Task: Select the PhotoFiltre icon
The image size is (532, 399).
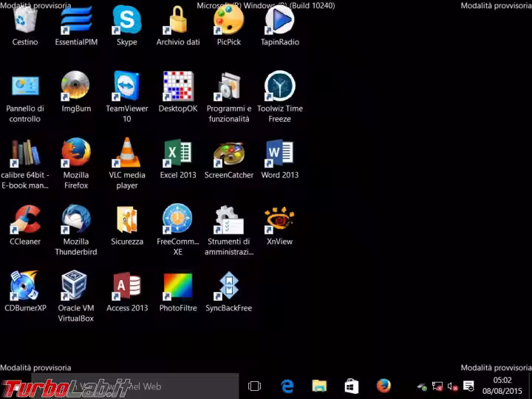Action: click(x=178, y=287)
